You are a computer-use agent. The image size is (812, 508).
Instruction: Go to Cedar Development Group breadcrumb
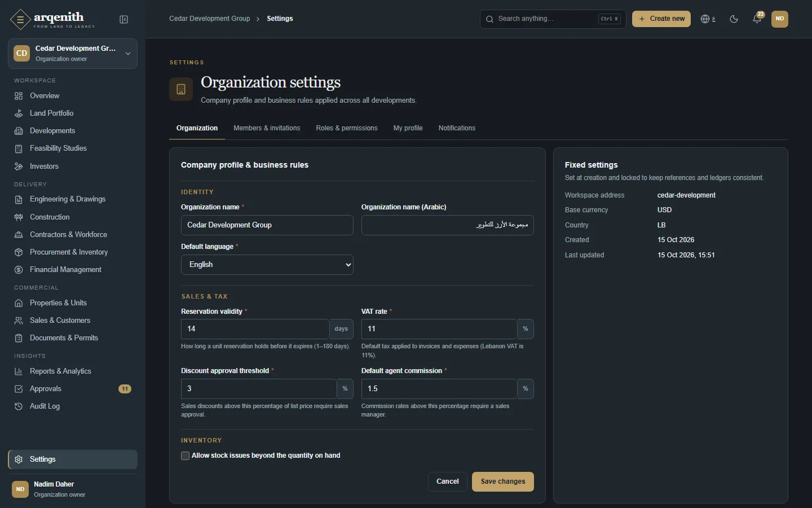pyautogui.click(x=210, y=19)
